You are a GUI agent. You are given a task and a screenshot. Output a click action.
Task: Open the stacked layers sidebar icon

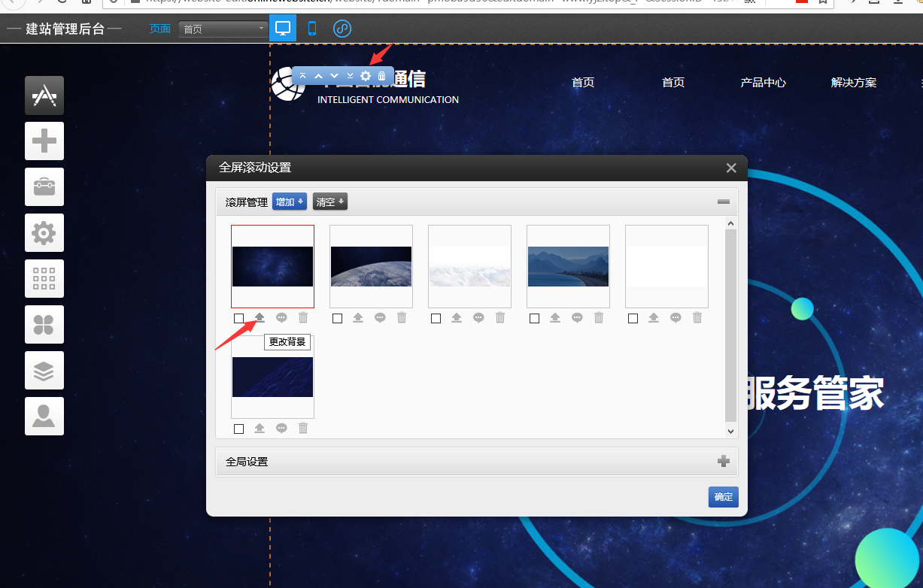pyautogui.click(x=44, y=371)
